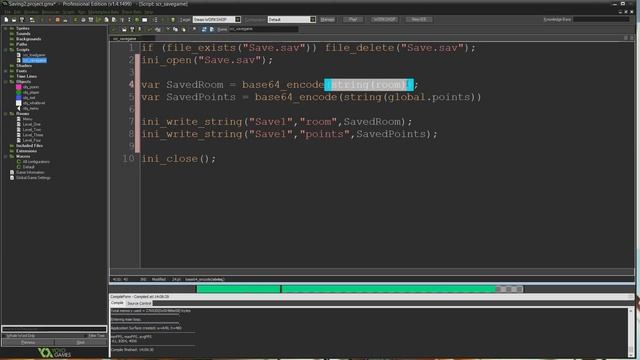Open the Target platform dropdown
Image resolution: width=640 pixels, height=360 pixels.
coord(238,20)
